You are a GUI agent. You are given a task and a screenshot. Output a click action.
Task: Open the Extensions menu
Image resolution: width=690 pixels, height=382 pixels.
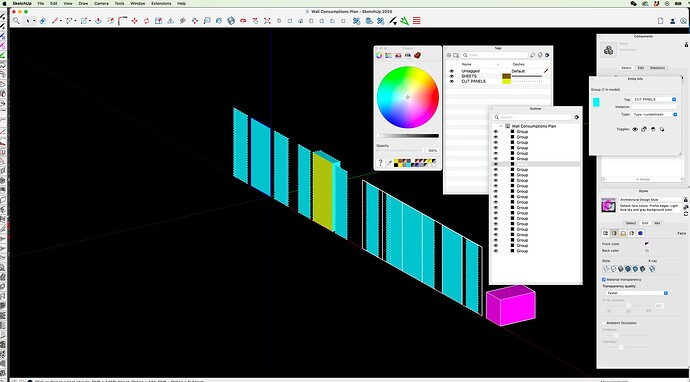point(161,3)
